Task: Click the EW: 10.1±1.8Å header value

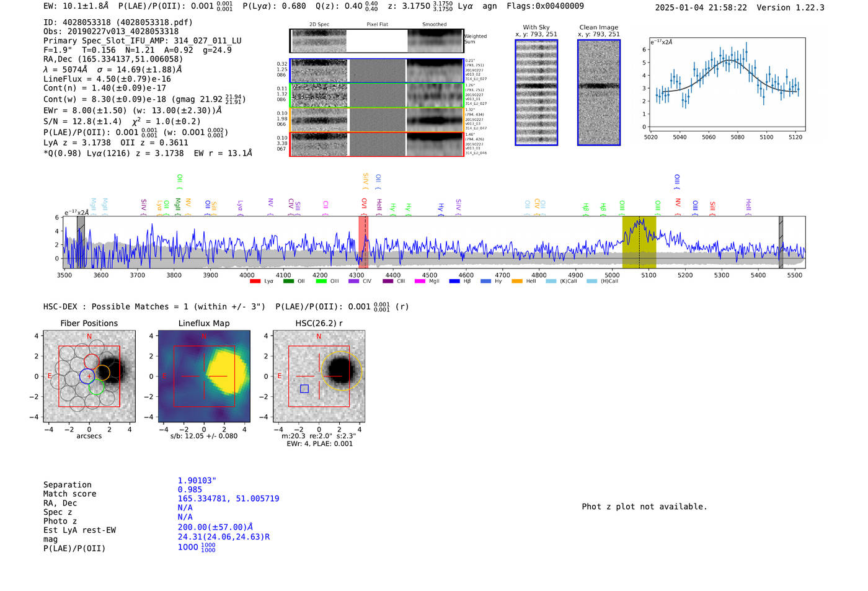Action: coord(76,6)
